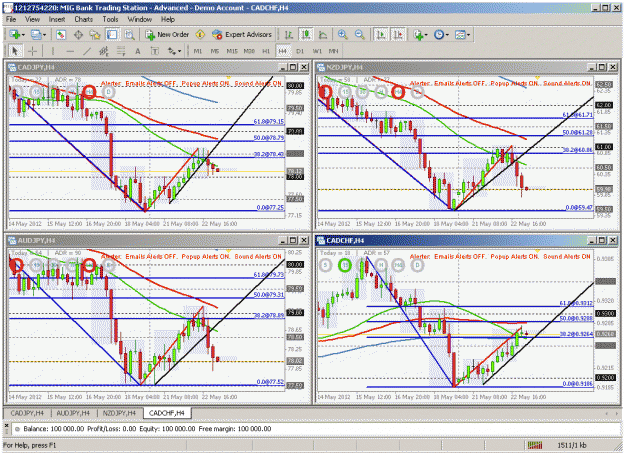Open the Help menu
The height and width of the screenshot is (453, 625).
[168, 19]
